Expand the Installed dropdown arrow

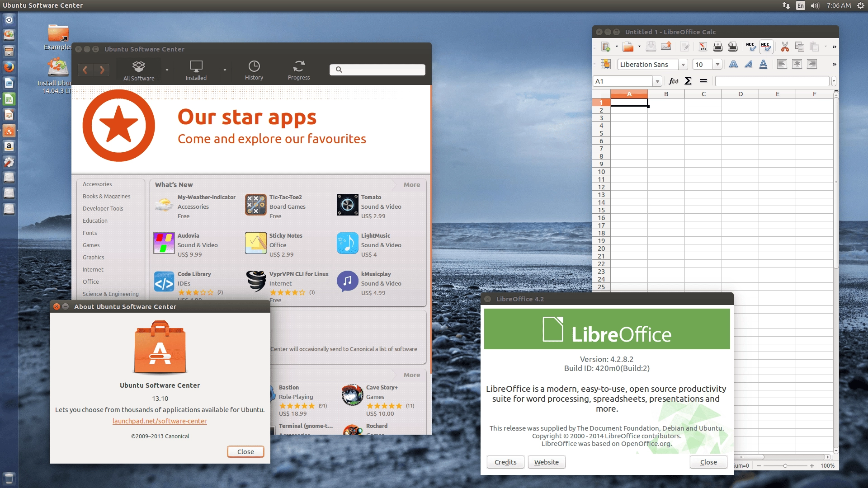tap(225, 70)
